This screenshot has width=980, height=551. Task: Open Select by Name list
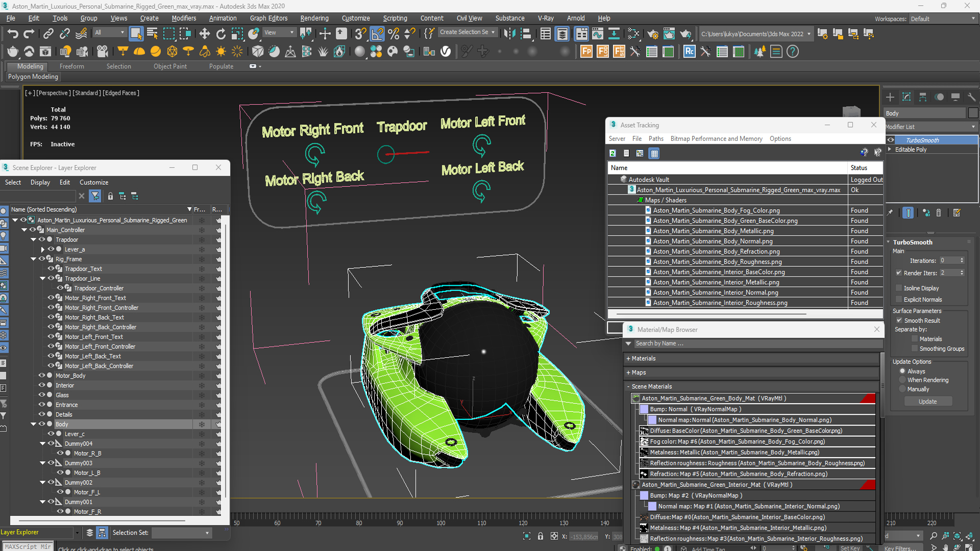[x=152, y=34]
